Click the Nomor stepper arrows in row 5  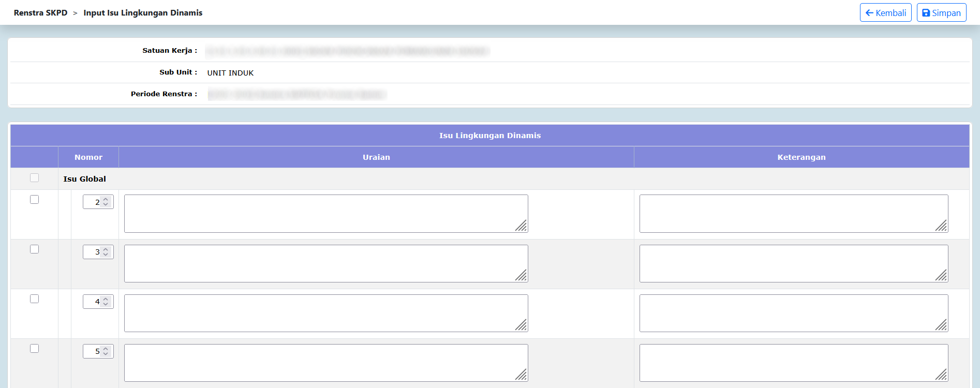click(x=106, y=351)
